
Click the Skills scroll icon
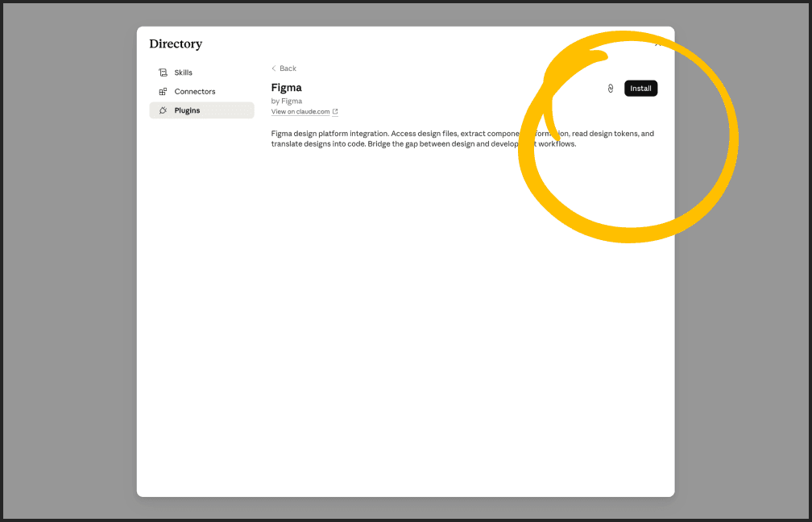[x=163, y=72]
